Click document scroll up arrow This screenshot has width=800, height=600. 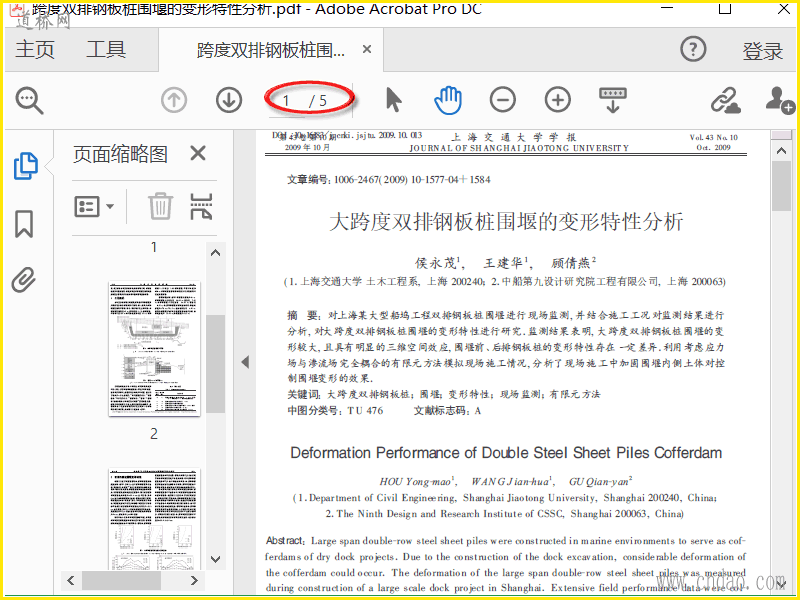tap(781, 151)
